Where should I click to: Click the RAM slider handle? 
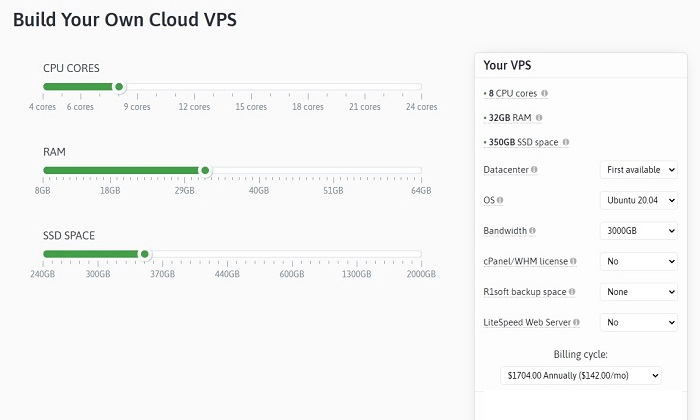coord(205,170)
